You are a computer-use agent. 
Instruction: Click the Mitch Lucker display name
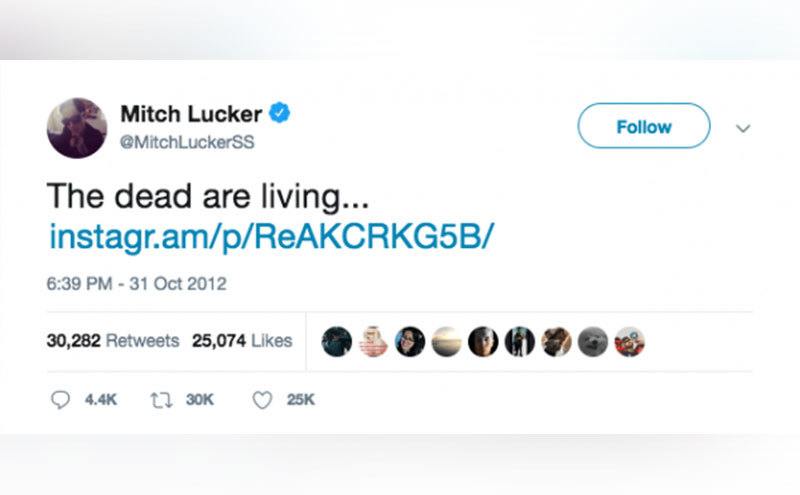(190, 114)
